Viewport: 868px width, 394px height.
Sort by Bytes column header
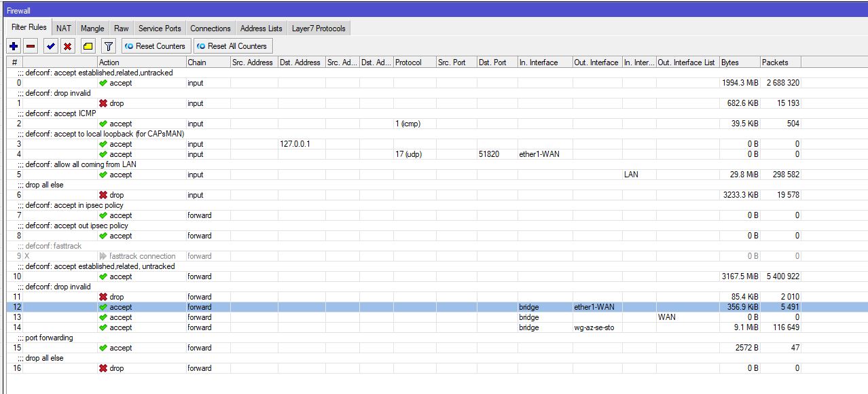click(x=740, y=62)
